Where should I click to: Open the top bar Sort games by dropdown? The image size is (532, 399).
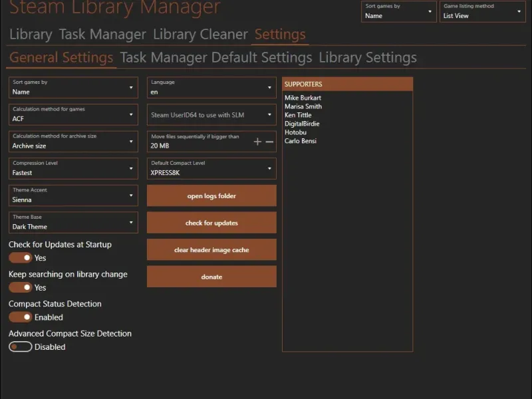pos(398,11)
